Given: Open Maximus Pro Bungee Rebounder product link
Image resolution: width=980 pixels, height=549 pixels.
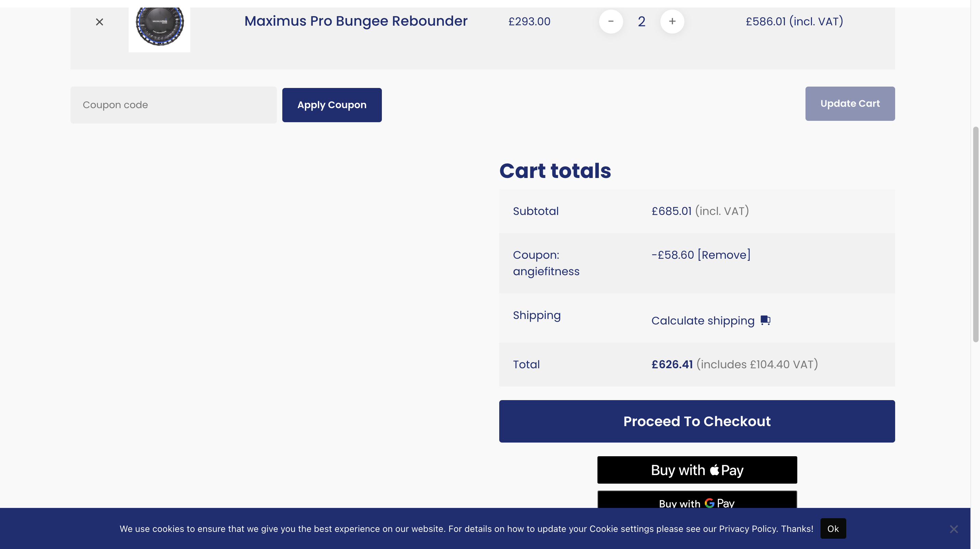Looking at the screenshot, I should (355, 21).
